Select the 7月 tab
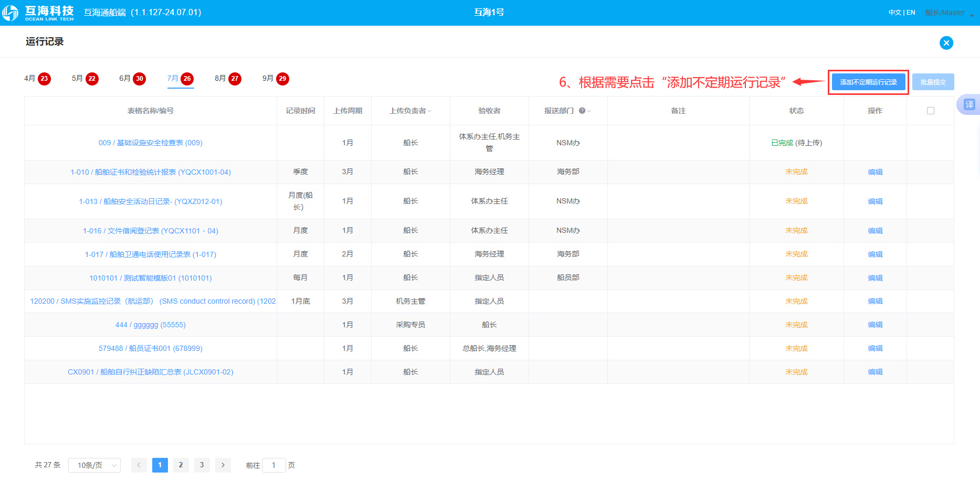Screen dimensions: 980x482 click(180, 79)
